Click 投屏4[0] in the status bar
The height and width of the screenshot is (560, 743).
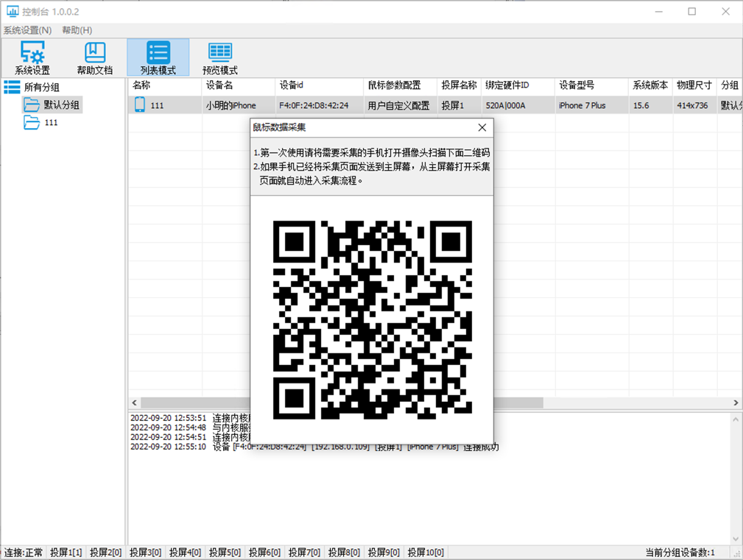coord(186,553)
